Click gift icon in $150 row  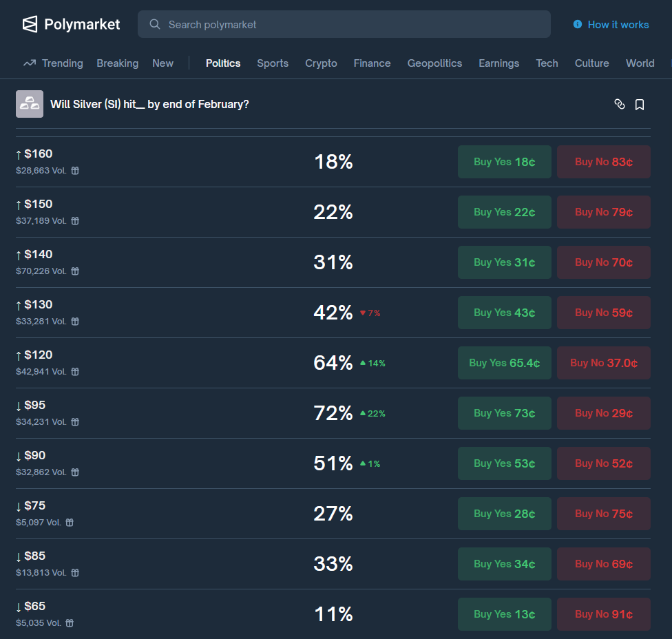tap(75, 221)
